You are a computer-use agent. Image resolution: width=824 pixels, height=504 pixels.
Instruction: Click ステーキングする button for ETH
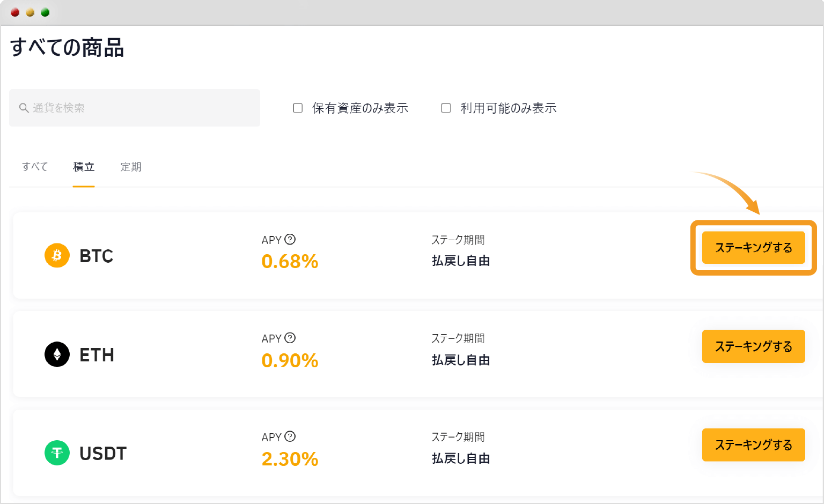coord(754,346)
